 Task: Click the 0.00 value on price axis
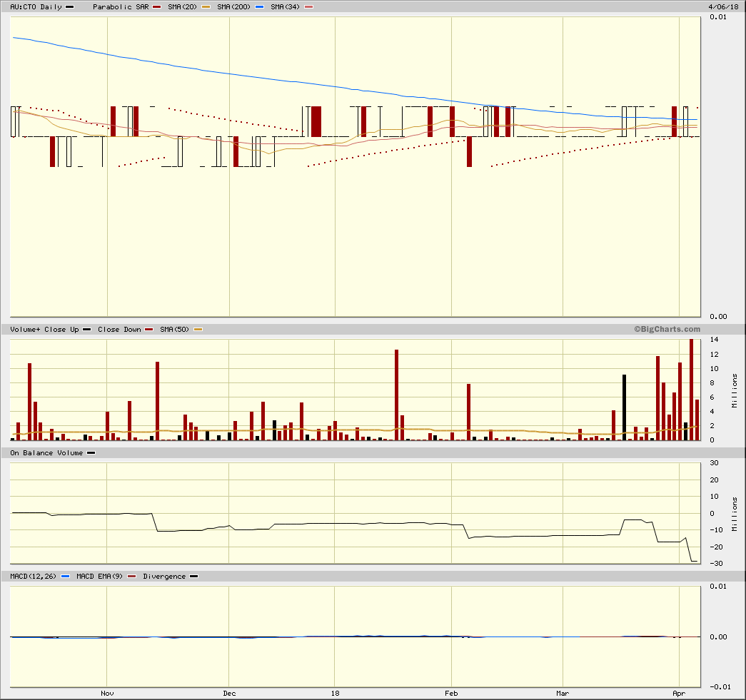point(718,317)
